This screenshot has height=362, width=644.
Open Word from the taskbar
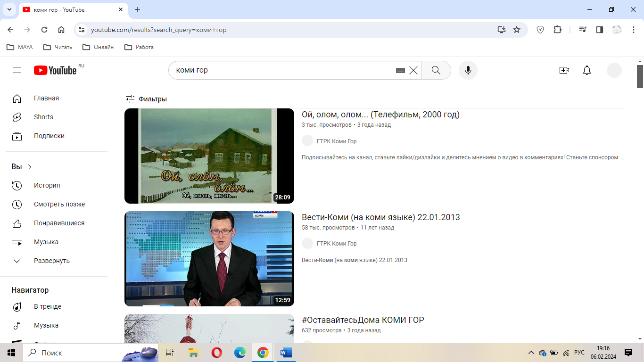[x=286, y=353]
